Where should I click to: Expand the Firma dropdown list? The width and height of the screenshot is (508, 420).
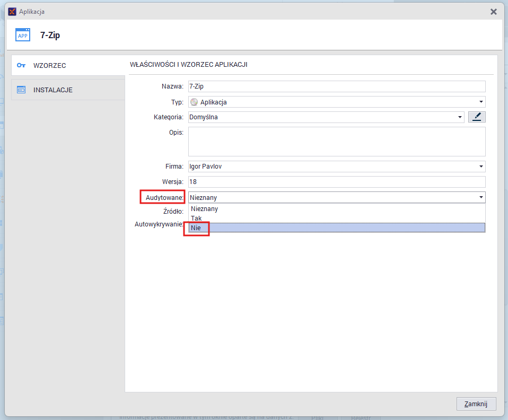pyautogui.click(x=480, y=167)
